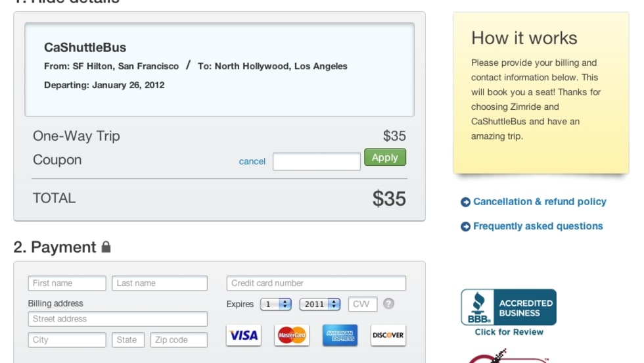Screen dimensions: 644x363
Task: Click the BBB Accredited Business badge
Action: pos(509,307)
